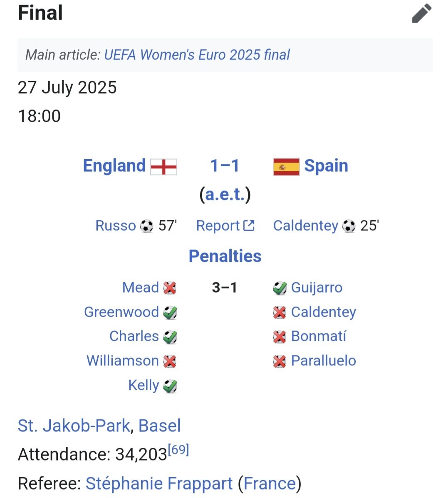Open the England team link

pyautogui.click(x=114, y=165)
